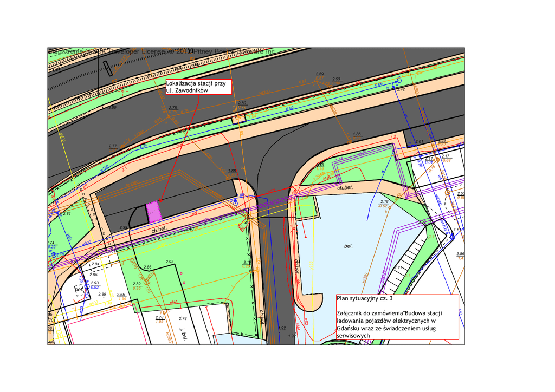Screen dimensions: 555x392
Task: Click the elevation label 2.77 on the left road
Action: point(113,146)
